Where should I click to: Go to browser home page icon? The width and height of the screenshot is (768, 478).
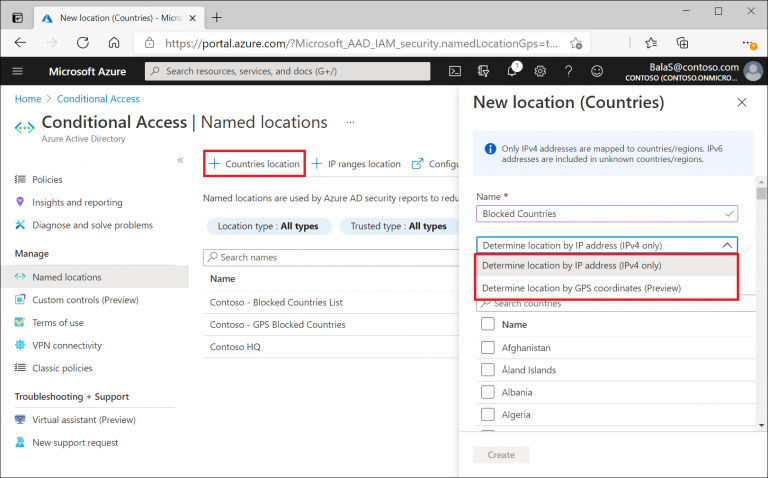(114, 43)
